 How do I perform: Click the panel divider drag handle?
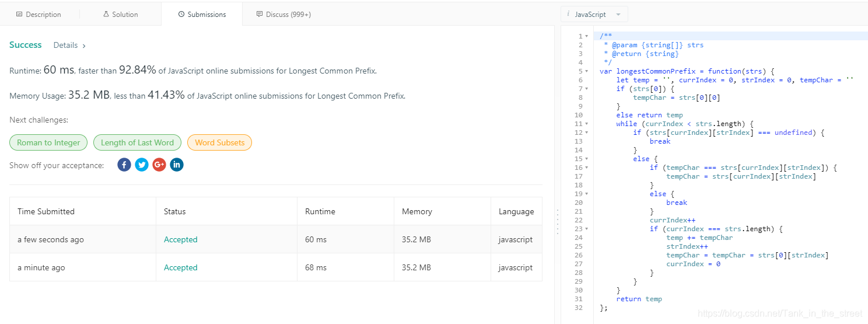click(557, 223)
